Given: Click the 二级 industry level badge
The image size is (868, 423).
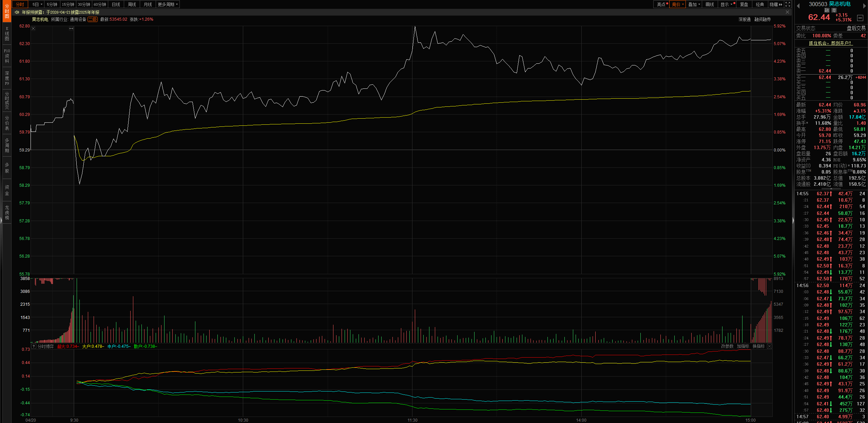Looking at the screenshot, I should click(x=93, y=19).
